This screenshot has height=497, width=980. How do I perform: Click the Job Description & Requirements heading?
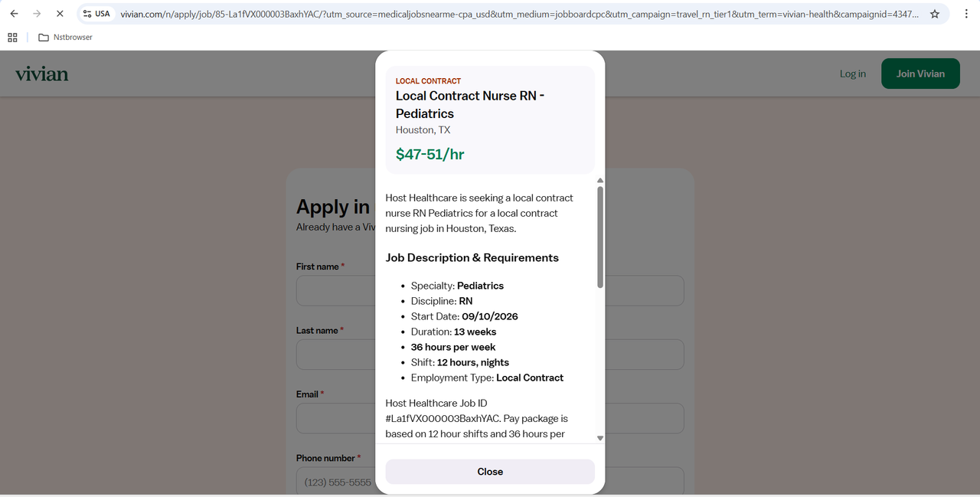pos(472,258)
